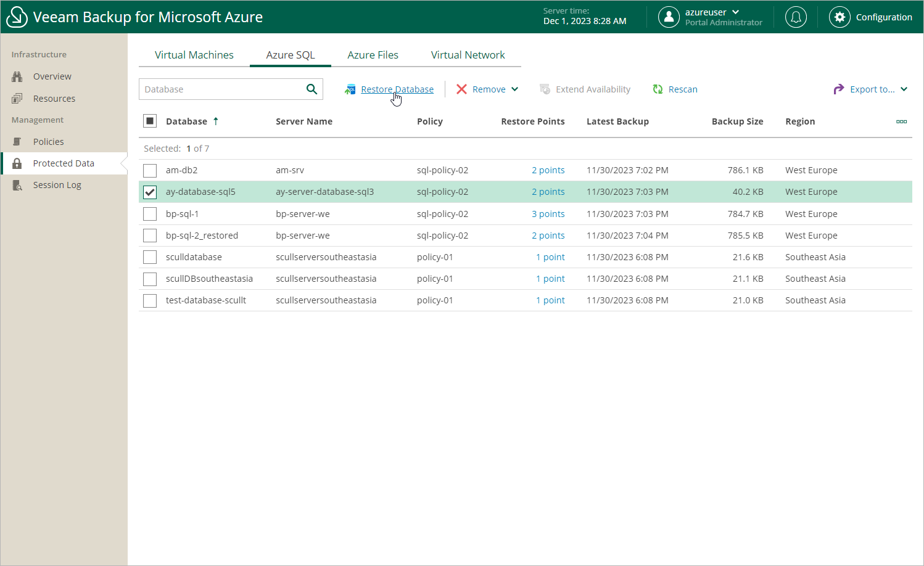Check the test-database-scullt checkbox

(150, 301)
